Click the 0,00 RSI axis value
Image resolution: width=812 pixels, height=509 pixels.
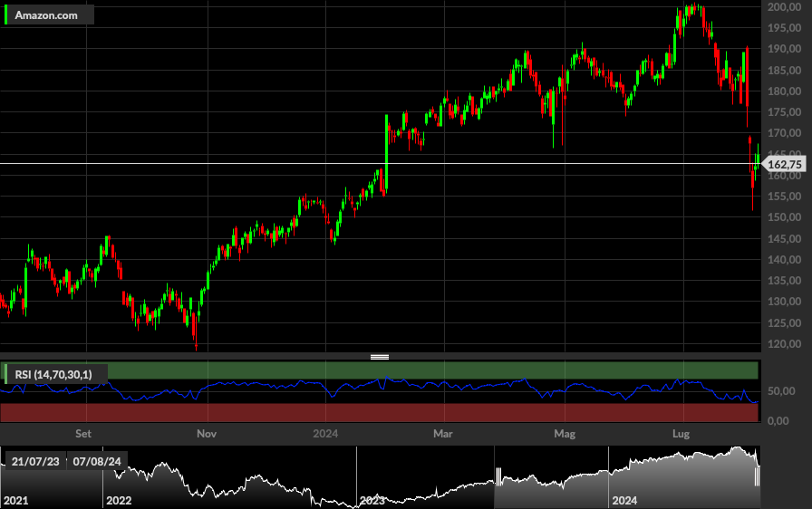point(778,421)
